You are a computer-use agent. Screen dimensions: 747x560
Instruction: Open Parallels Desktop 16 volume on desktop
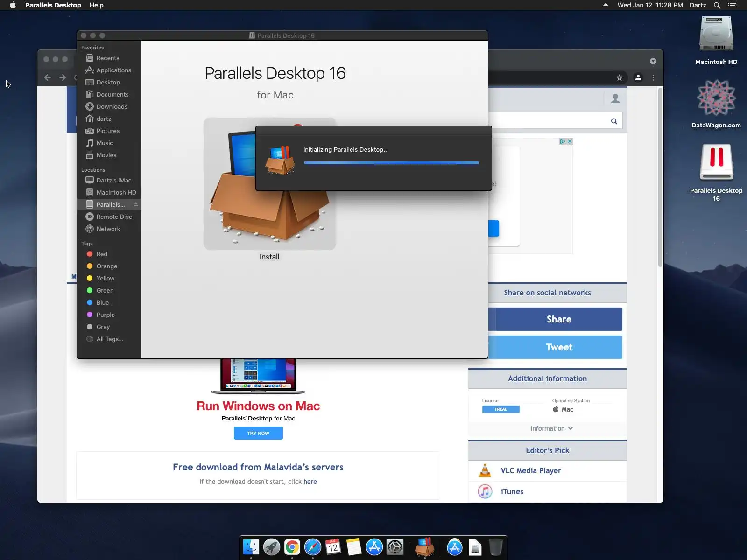(x=716, y=162)
